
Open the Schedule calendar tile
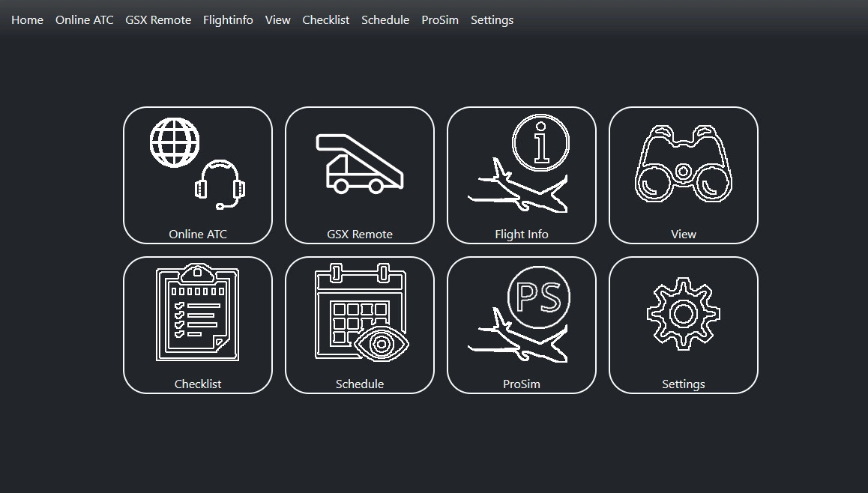360,324
